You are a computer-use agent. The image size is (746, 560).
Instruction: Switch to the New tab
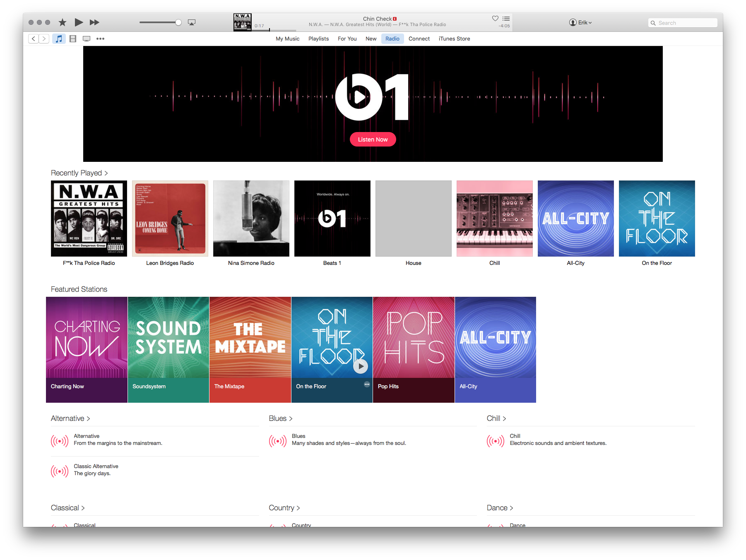(371, 38)
